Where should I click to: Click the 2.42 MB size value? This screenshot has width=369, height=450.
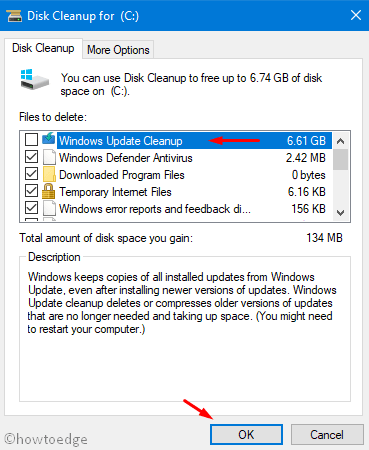(306, 158)
